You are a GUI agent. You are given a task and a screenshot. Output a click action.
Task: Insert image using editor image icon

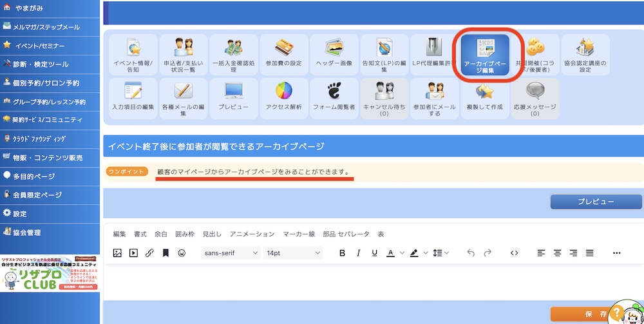[x=117, y=253]
